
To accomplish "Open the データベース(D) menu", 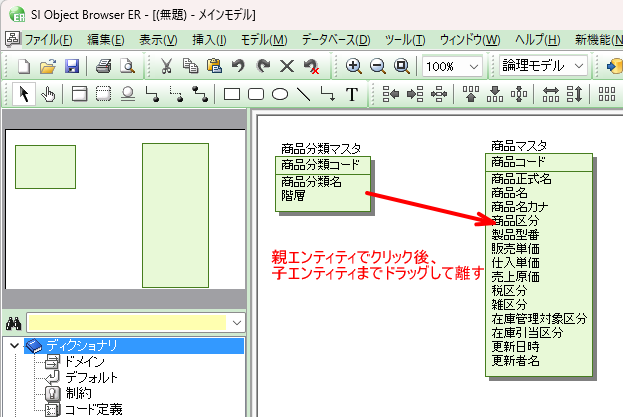I will (x=336, y=40).
